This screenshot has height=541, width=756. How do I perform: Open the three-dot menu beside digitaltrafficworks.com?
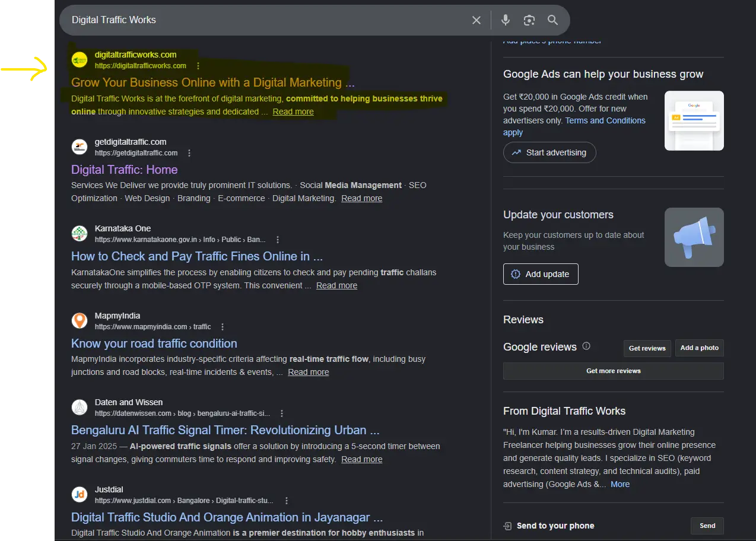point(198,66)
